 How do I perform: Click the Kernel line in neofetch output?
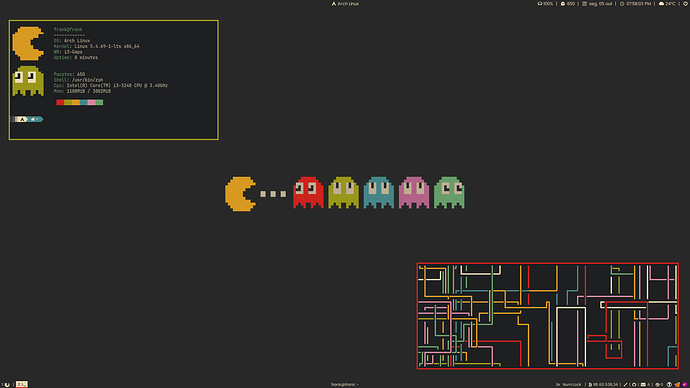coord(96,46)
